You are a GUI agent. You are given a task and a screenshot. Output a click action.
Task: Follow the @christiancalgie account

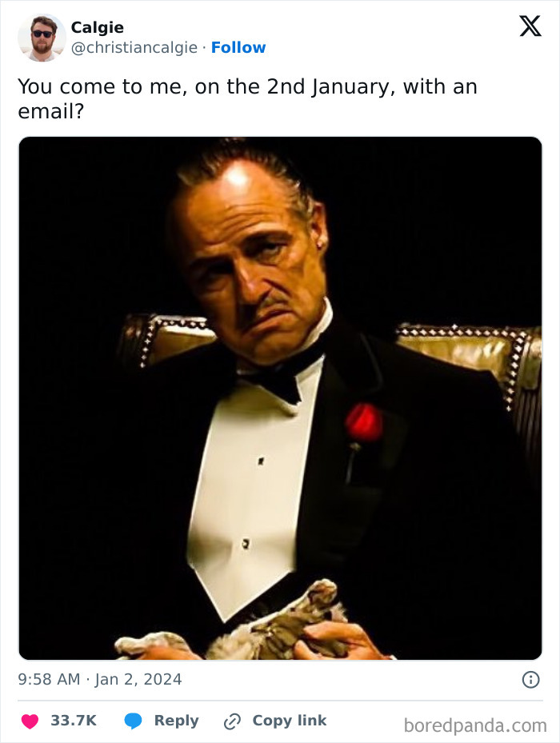tap(238, 47)
